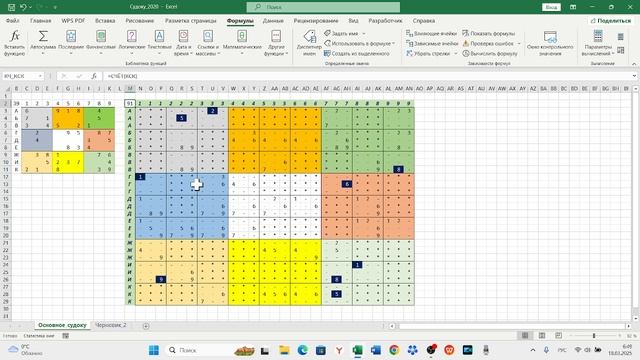Image resolution: width=640 pixels, height=360 pixels.
Task: Switch to Page Break Preview
Action: pos(558,336)
